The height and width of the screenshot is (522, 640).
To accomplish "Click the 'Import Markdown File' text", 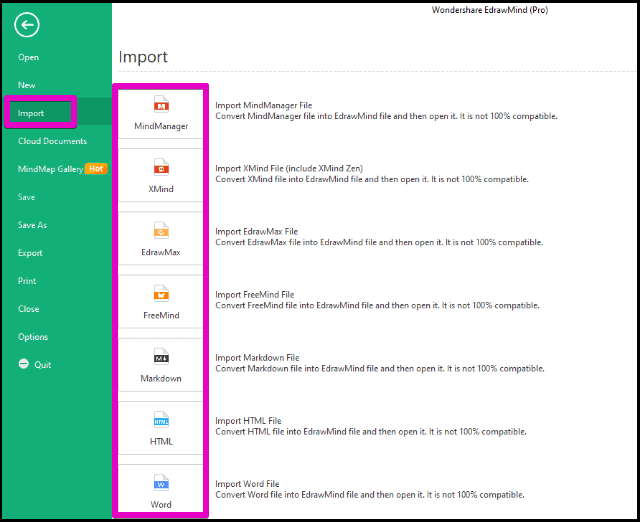I will pyautogui.click(x=257, y=358).
